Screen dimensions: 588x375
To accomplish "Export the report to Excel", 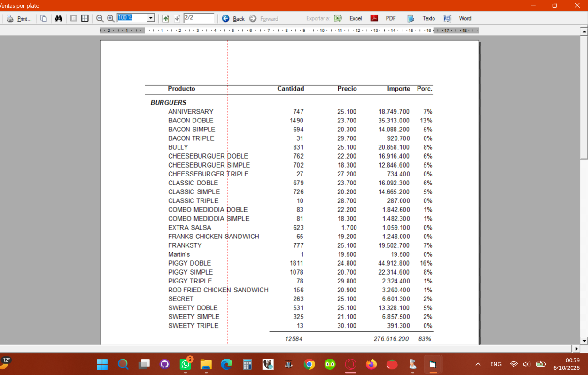I will (356, 18).
